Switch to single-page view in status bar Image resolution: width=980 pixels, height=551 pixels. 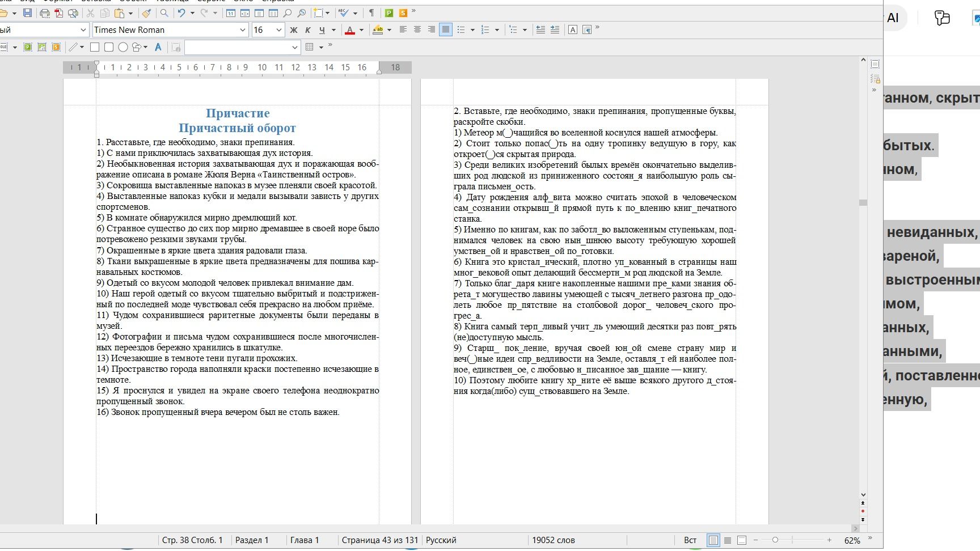(x=713, y=540)
